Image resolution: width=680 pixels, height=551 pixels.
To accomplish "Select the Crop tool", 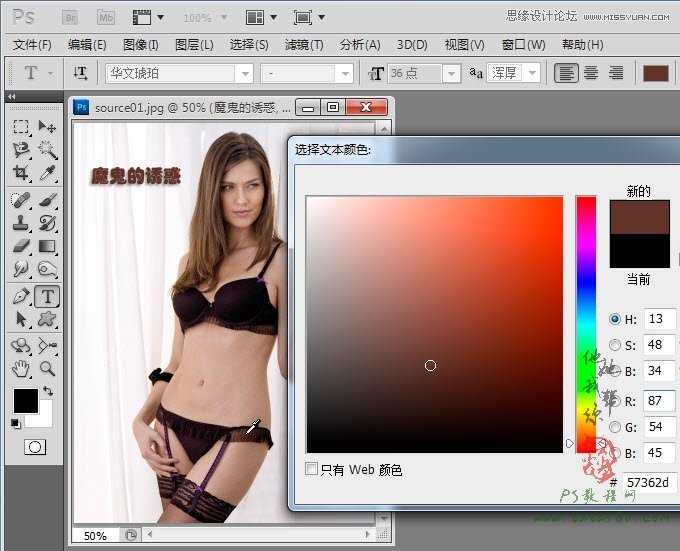I will (21, 173).
